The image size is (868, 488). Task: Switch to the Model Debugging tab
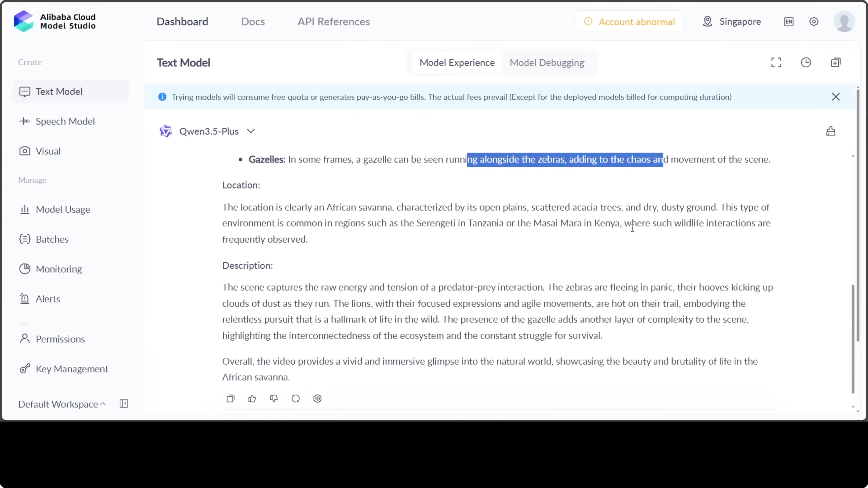click(547, 63)
